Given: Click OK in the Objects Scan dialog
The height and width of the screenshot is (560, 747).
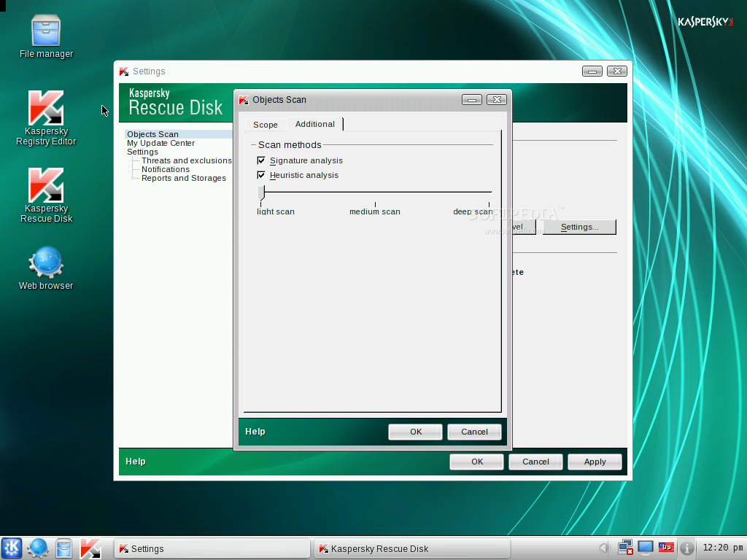Looking at the screenshot, I should coord(415,432).
